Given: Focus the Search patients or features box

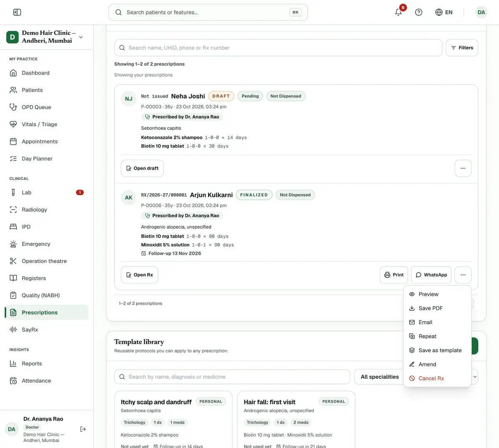Looking at the screenshot, I should pos(208,12).
